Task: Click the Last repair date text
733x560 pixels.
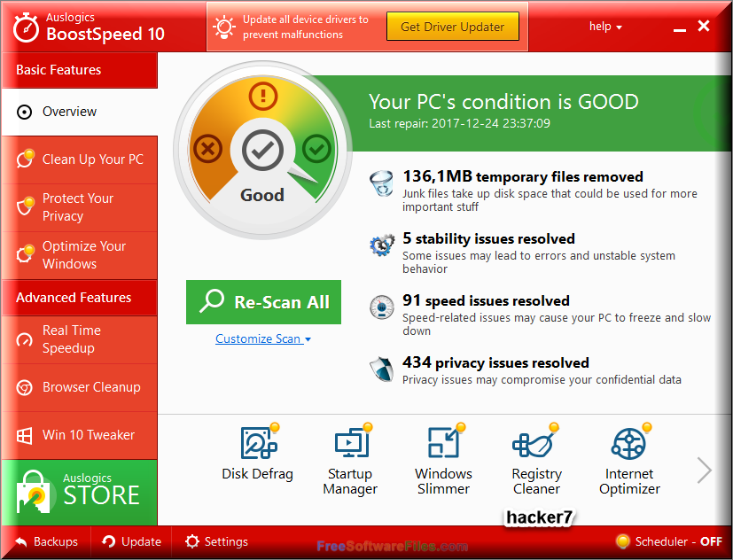Action: coord(459,123)
